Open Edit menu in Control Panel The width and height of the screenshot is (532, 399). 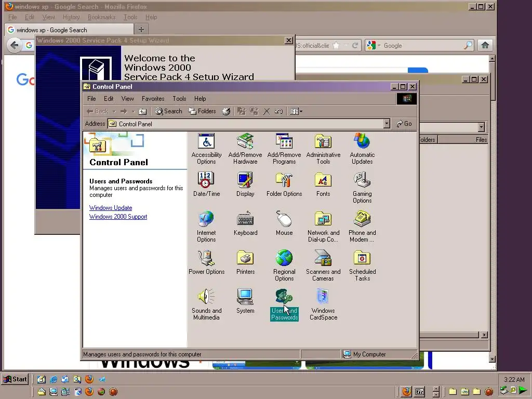pos(109,99)
